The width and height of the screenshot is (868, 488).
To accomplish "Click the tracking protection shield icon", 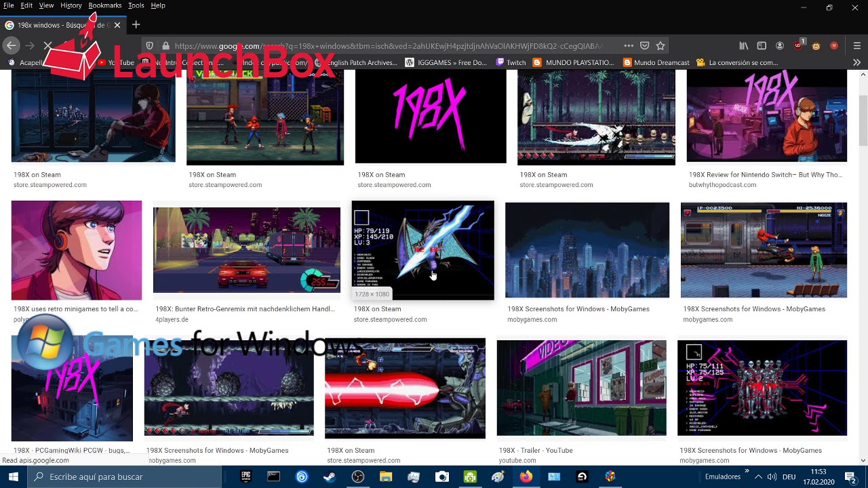I will [150, 46].
